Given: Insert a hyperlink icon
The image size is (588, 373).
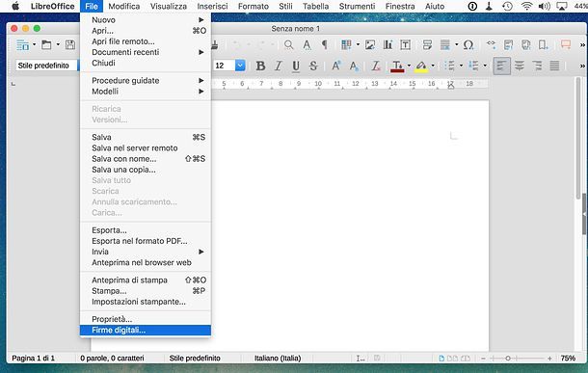Looking at the screenshot, I should (491, 45).
